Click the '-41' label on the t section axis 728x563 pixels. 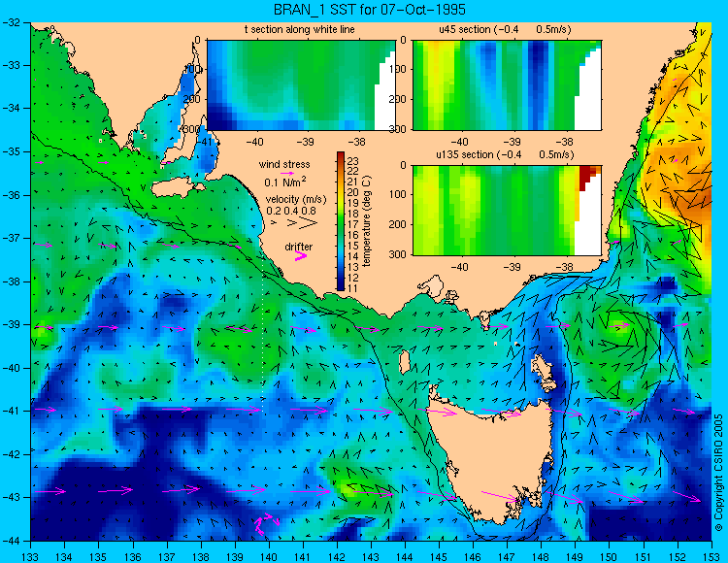(204, 141)
